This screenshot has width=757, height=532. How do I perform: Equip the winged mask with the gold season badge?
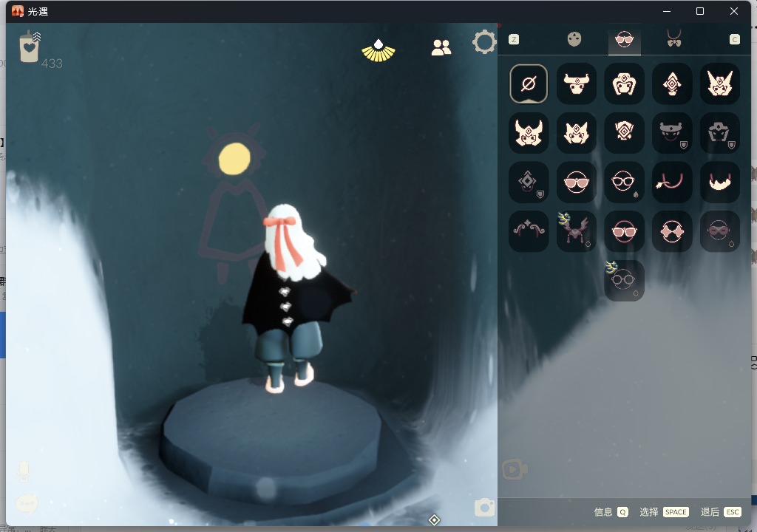(576, 231)
